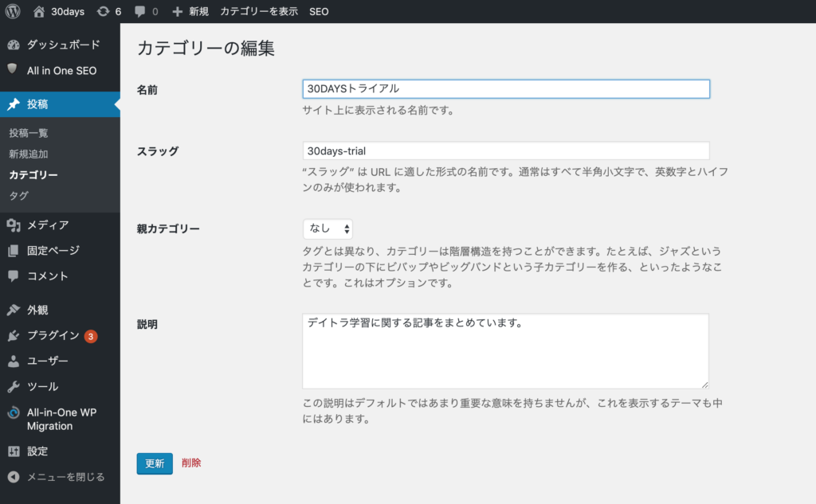Click the メディア sidebar icon
816x504 pixels.
coord(14,225)
